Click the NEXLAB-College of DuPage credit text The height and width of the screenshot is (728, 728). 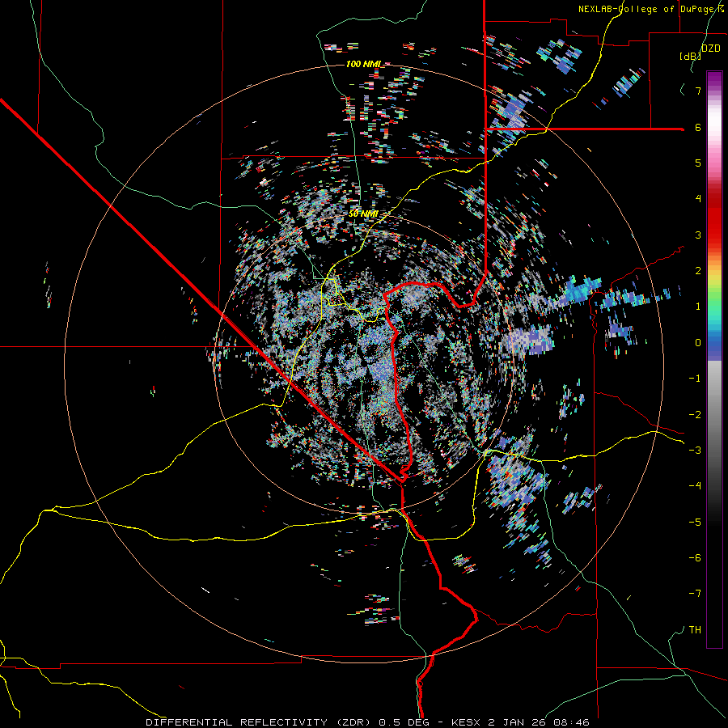point(649,9)
